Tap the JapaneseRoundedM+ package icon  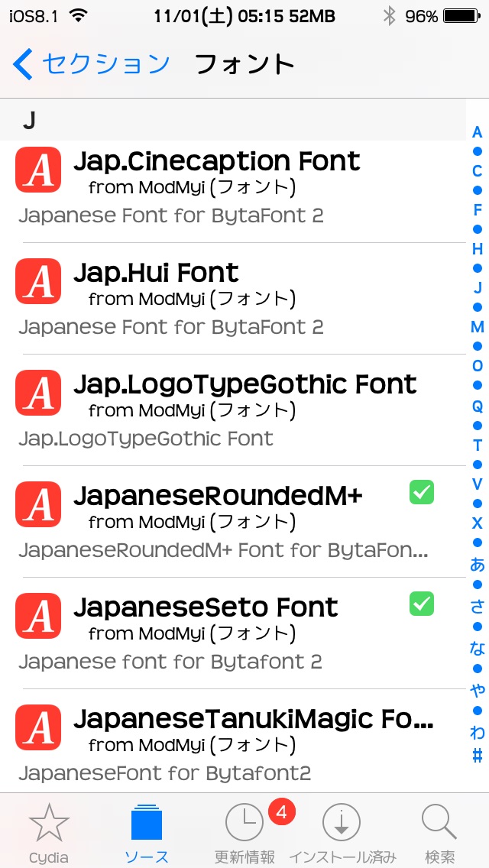tap(38, 504)
